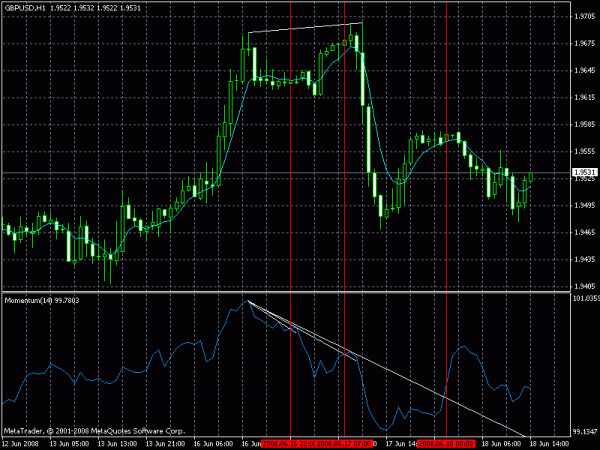The width and height of the screenshot is (600, 450).
Task: Click the MetaTrader MetaQuotes copyright text
Action: (x=94, y=431)
